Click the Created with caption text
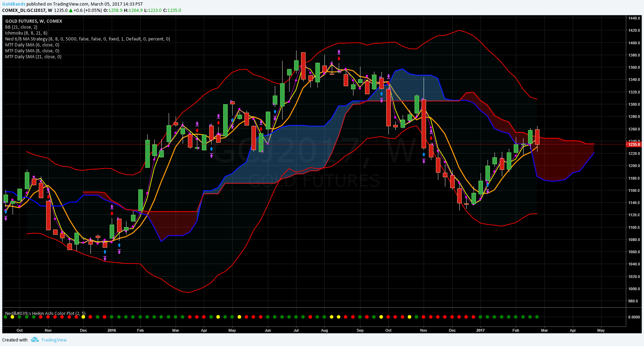 15,340
